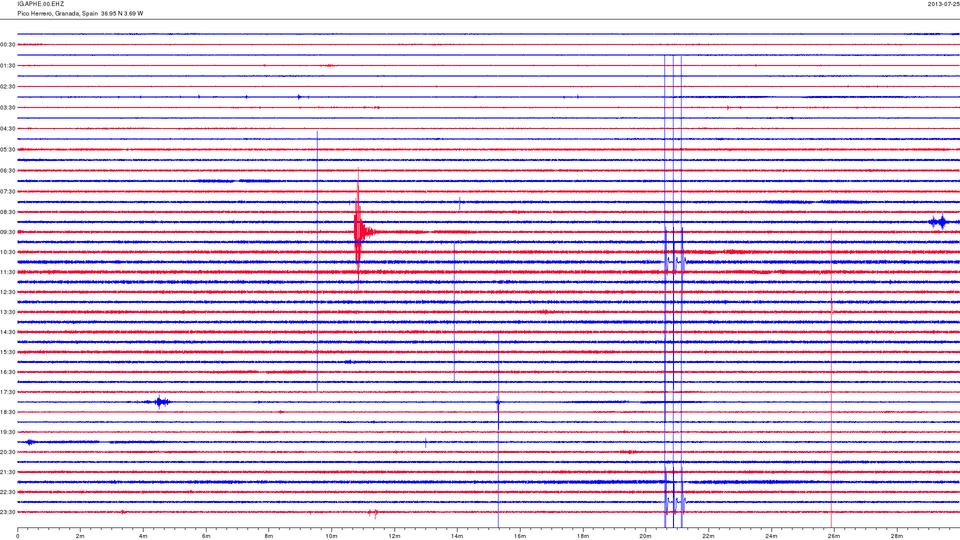This screenshot has height=540, width=960.
Task: Click the 22m tick on the minute axis
Action: 708,536
